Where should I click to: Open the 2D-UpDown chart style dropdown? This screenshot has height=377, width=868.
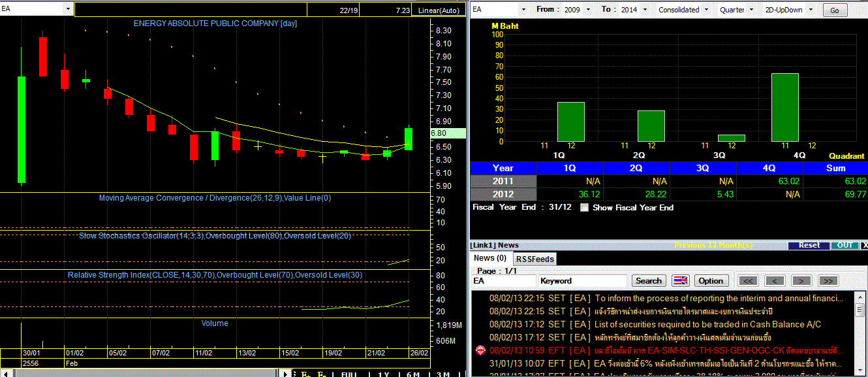tap(811, 10)
